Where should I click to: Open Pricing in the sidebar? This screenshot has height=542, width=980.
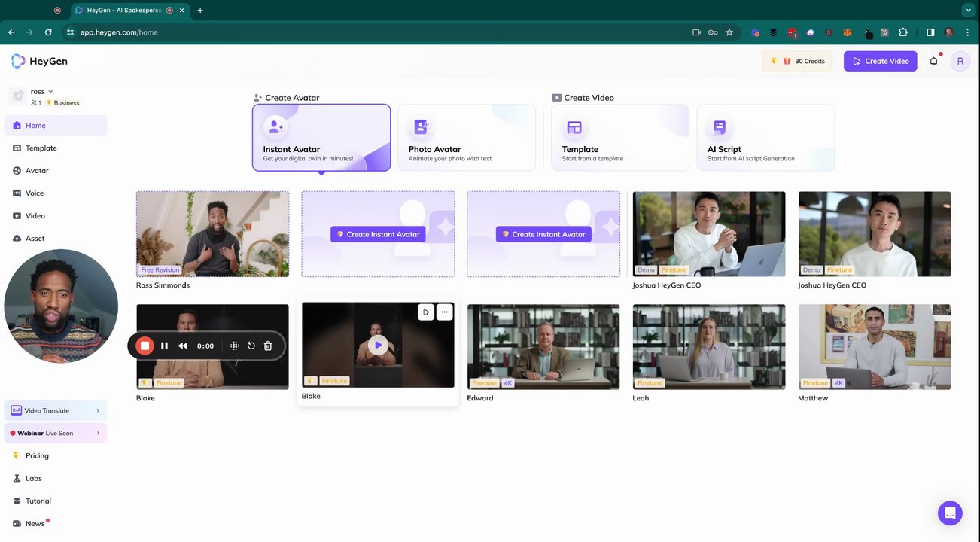coord(56,455)
